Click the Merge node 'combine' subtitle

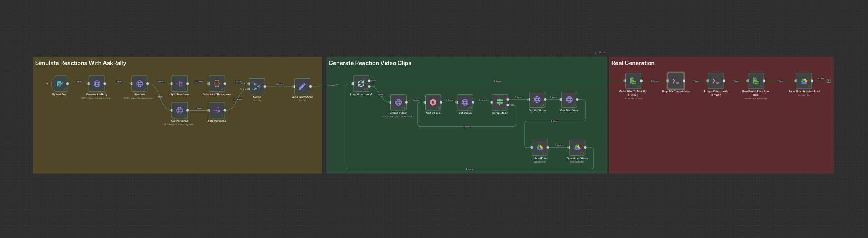257,100
